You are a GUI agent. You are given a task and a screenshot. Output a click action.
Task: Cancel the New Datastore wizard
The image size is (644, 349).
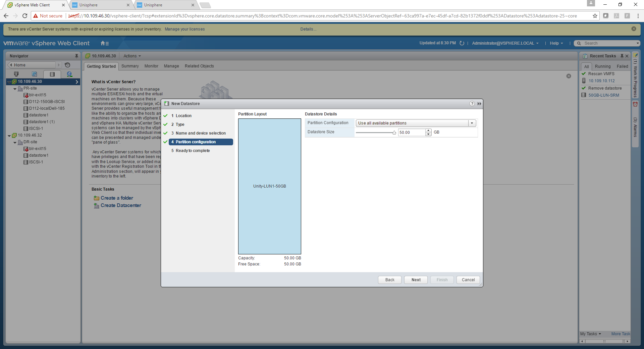(468, 280)
